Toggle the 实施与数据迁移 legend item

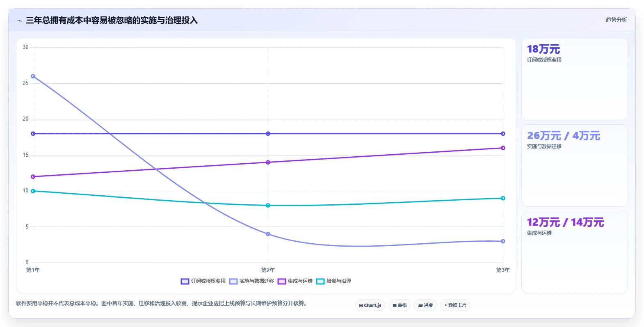click(x=251, y=281)
